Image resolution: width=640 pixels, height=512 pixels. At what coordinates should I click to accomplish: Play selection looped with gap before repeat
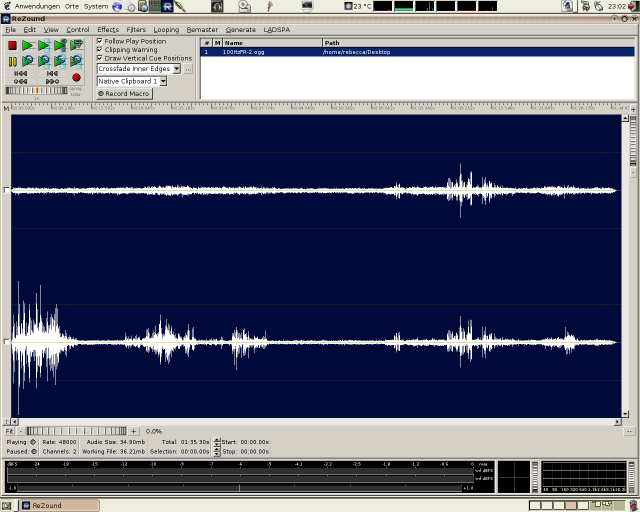coord(76,61)
